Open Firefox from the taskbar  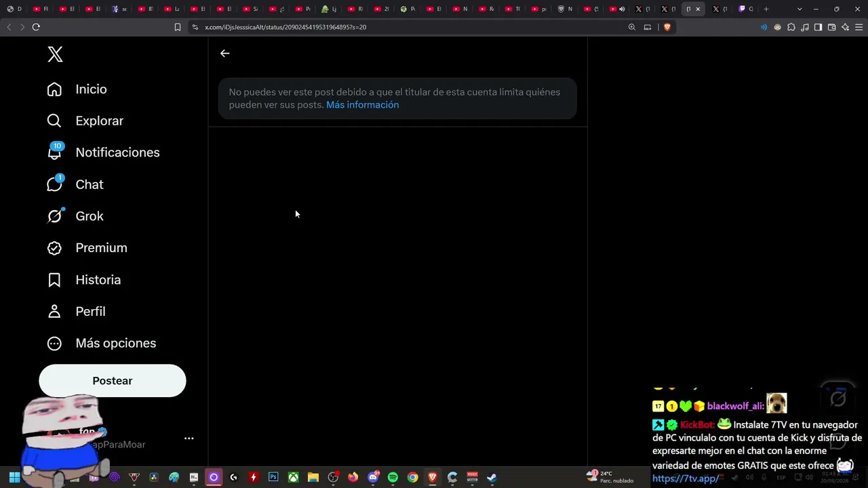click(353, 477)
